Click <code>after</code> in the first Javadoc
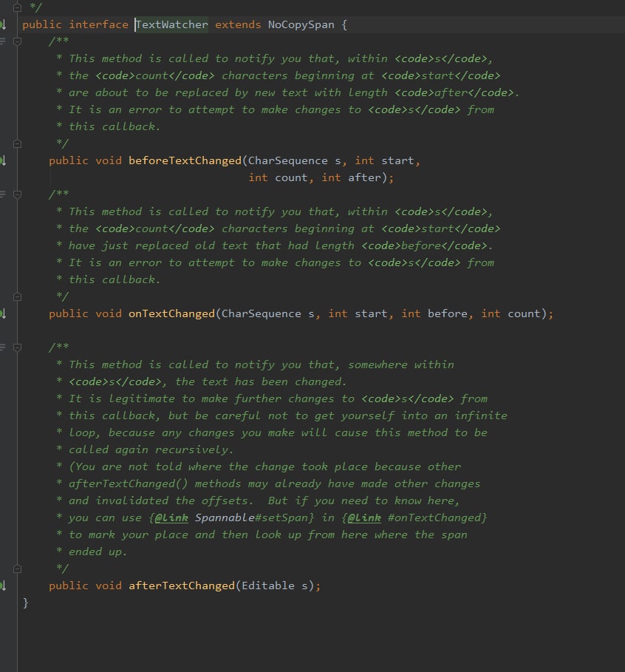 pos(454,92)
